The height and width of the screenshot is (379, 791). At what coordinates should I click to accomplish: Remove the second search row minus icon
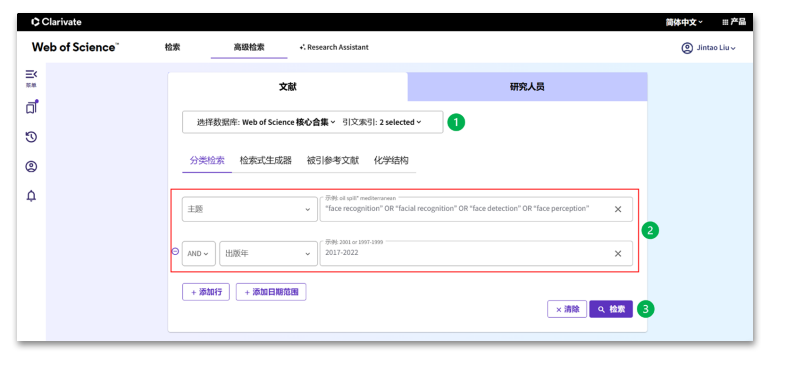coord(175,251)
